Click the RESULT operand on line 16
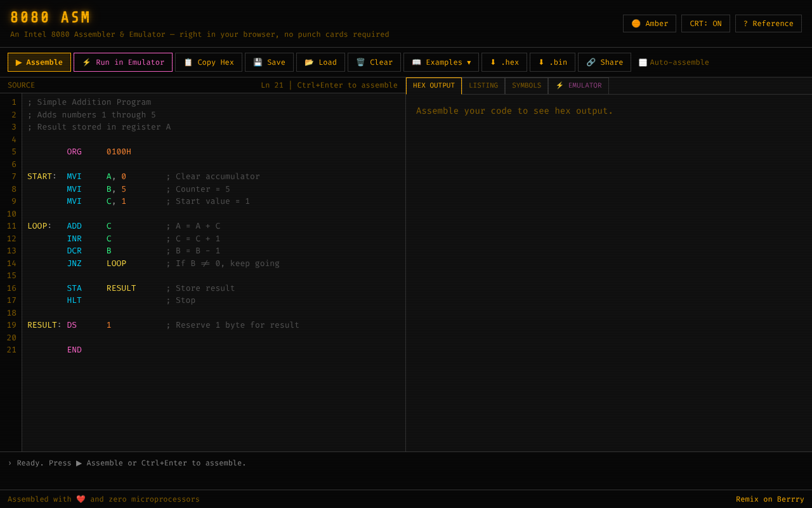812x508 pixels. (x=121, y=288)
